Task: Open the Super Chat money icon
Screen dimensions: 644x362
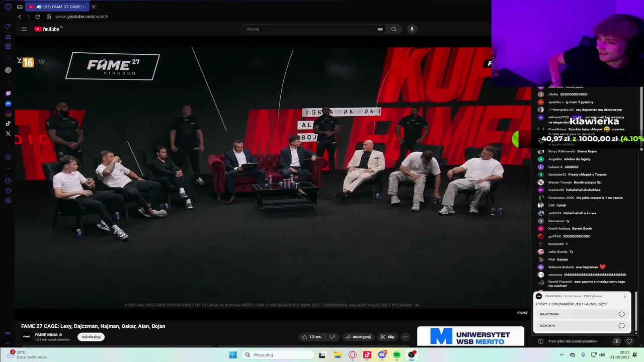Action: point(617,341)
